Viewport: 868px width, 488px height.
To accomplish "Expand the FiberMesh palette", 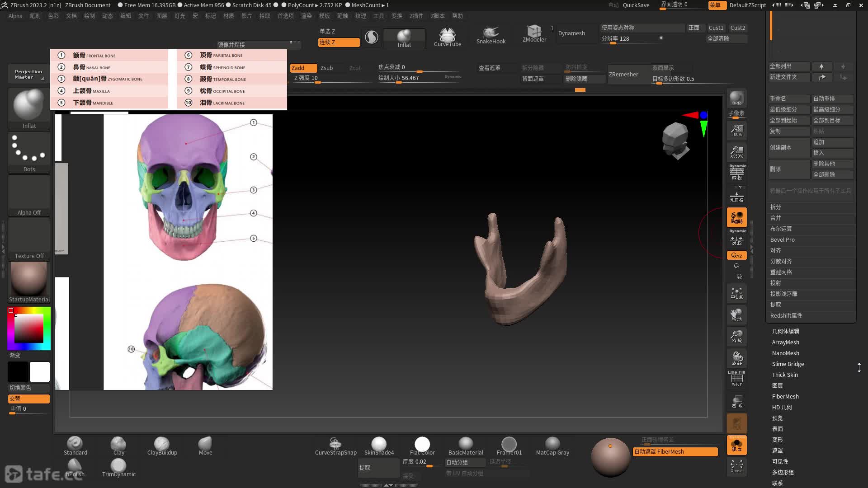I will point(786,396).
